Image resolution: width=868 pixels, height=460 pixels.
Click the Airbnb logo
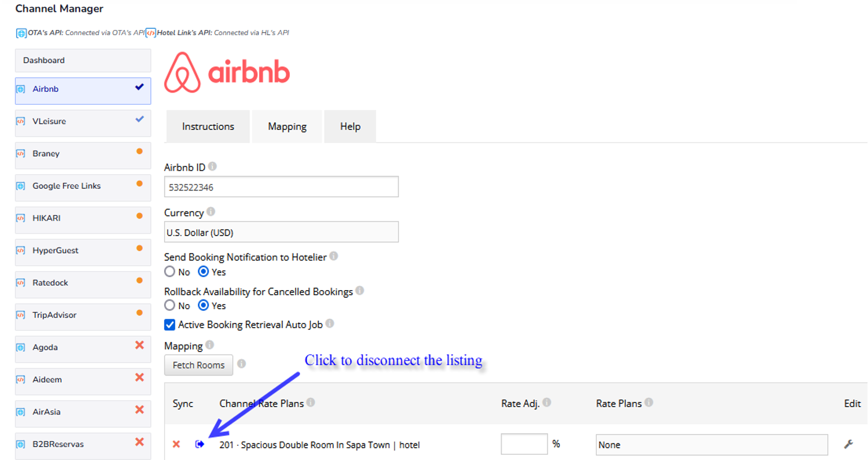coord(227,73)
